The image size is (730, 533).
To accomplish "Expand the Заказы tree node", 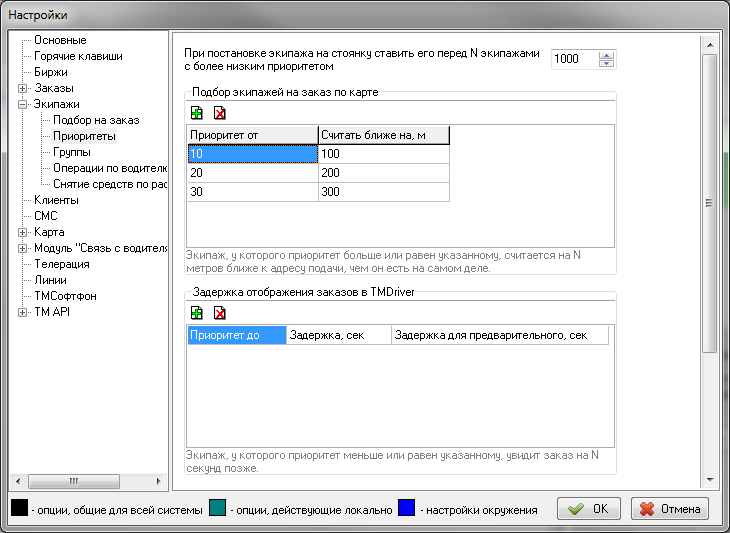I will point(23,88).
